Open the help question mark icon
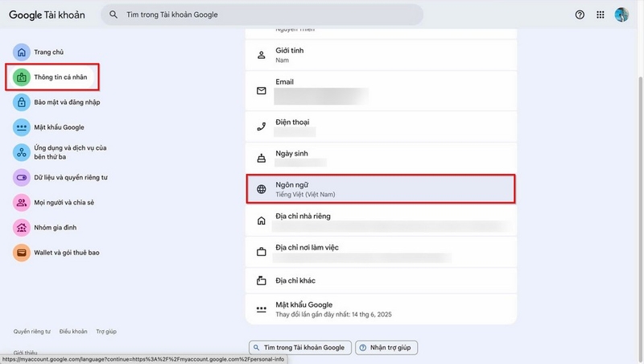The width and height of the screenshot is (644, 364). pyautogui.click(x=580, y=14)
